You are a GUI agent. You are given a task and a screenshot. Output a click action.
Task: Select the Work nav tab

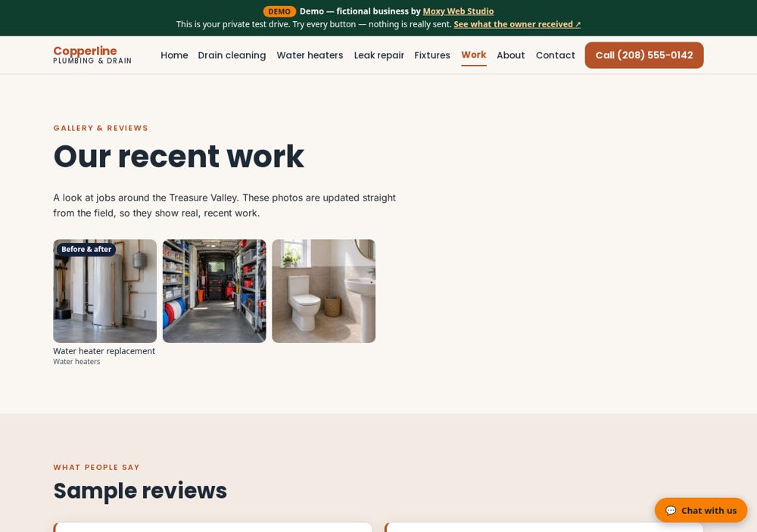click(474, 55)
